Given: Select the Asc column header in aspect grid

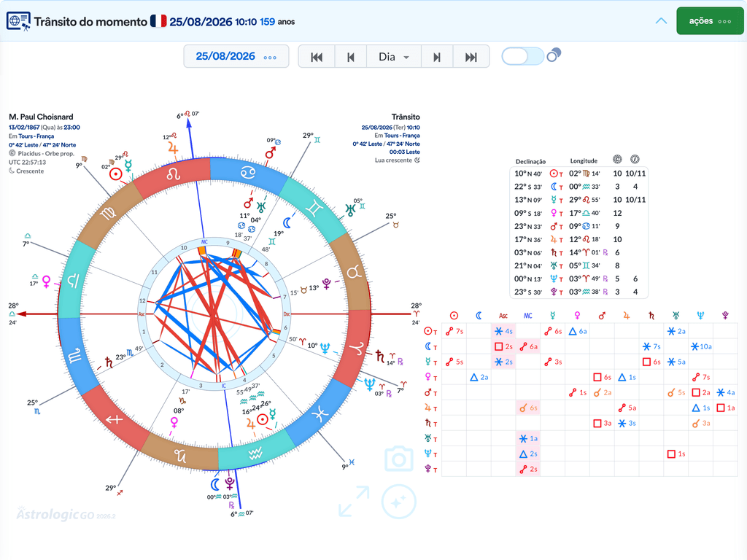Looking at the screenshot, I should (x=503, y=316).
